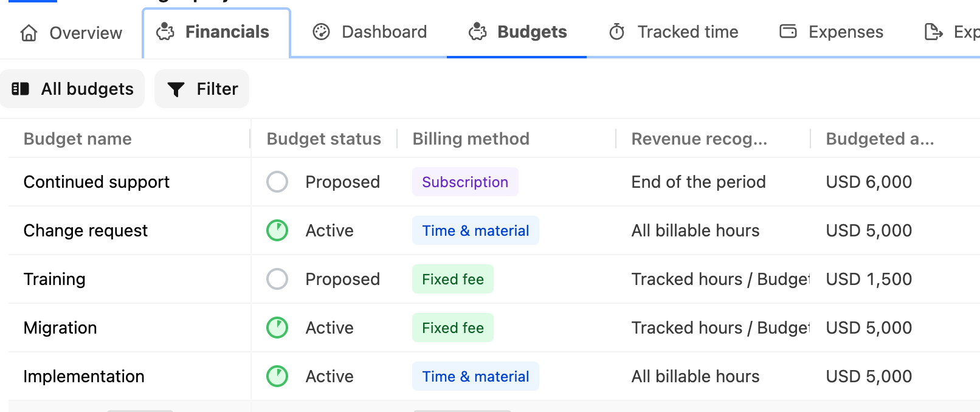Click the Financials piggy bank icon

[165, 32]
